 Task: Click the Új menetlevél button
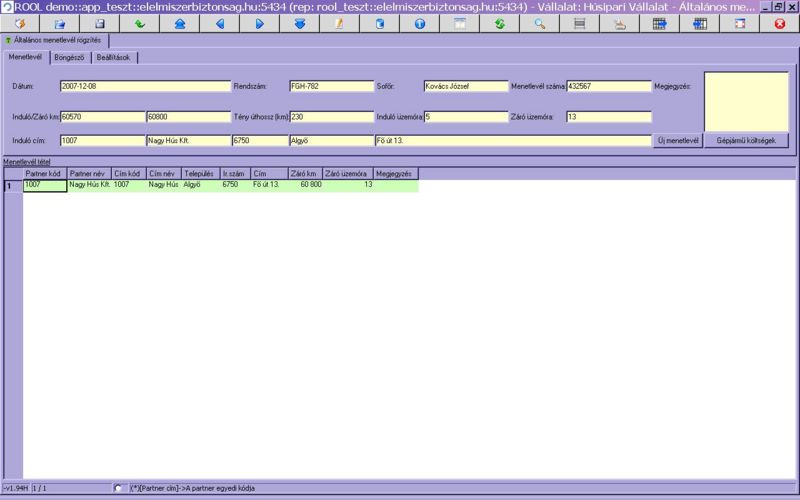click(678, 141)
